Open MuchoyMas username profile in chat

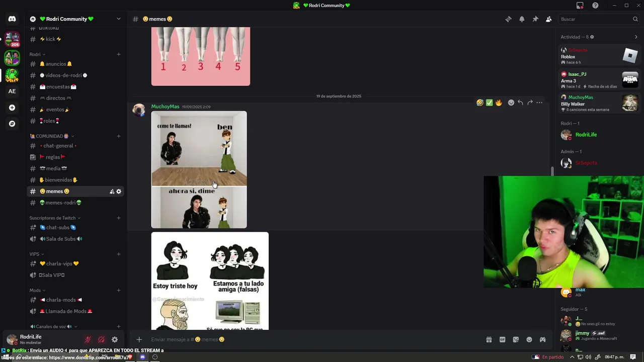pos(165,107)
